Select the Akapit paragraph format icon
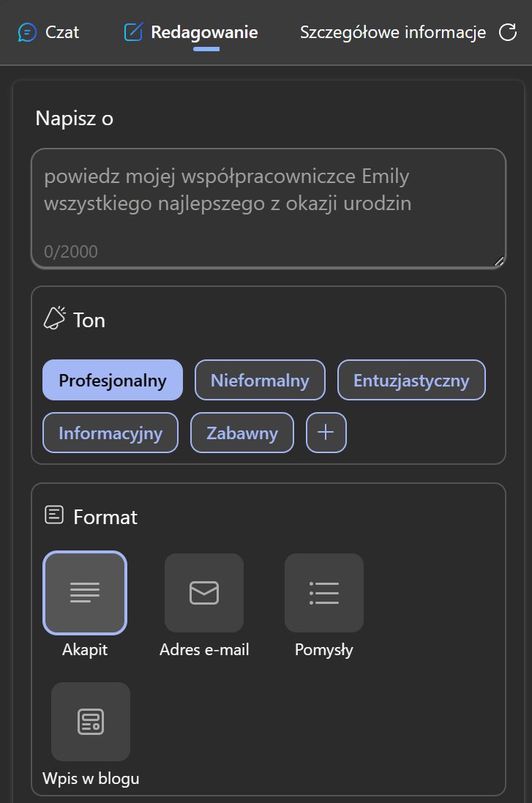Viewport: 532px width, 803px height. (85, 592)
